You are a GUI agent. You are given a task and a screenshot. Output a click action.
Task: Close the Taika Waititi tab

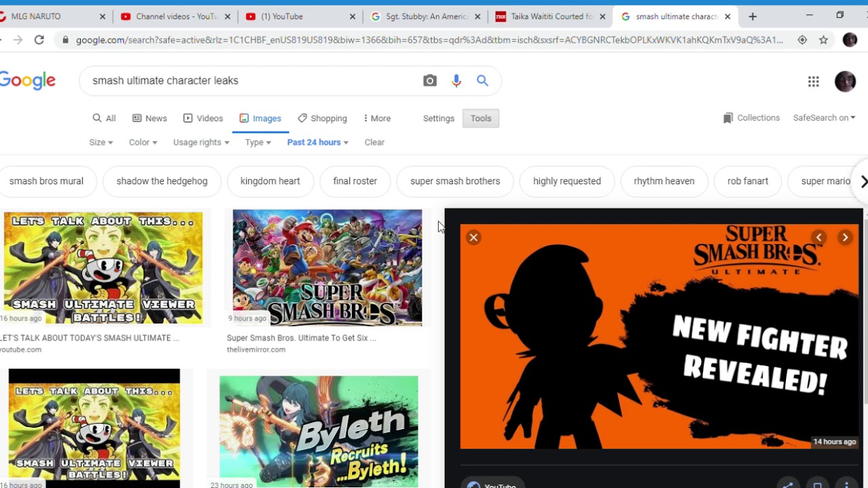pyautogui.click(x=602, y=16)
